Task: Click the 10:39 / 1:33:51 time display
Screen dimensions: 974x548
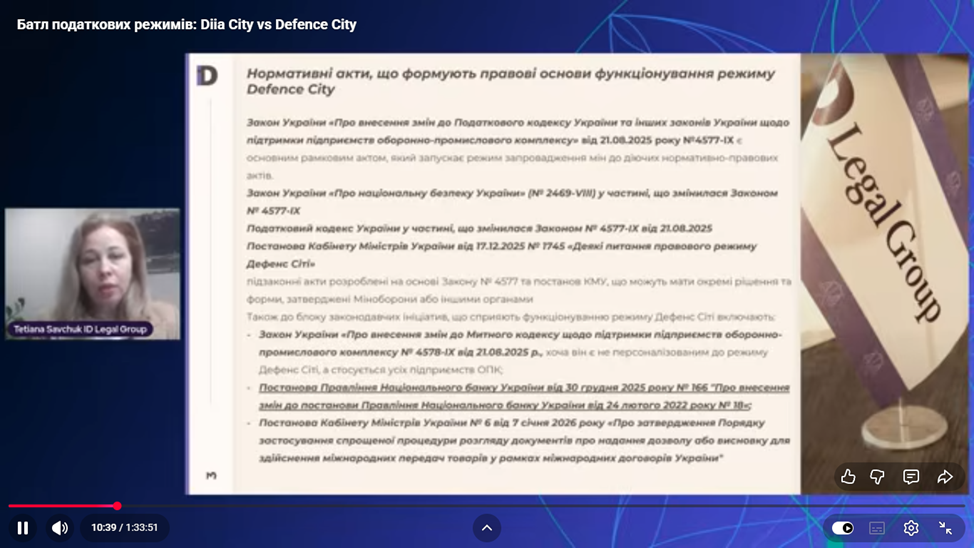Action: pyautogui.click(x=124, y=528)
